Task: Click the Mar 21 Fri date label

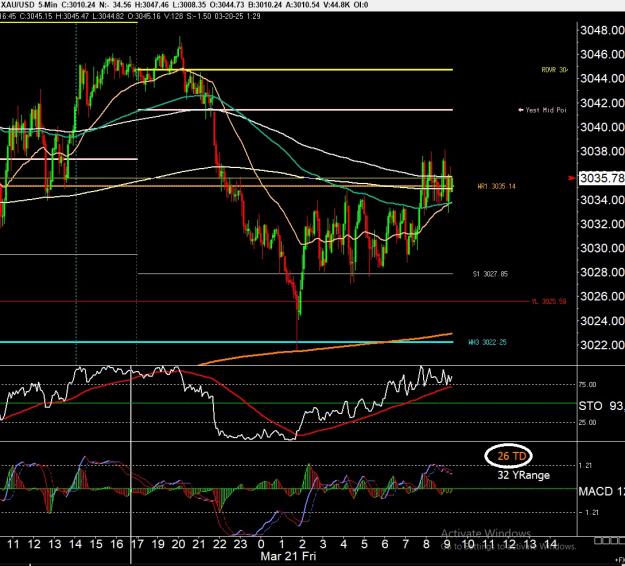Action: point(288,556)
